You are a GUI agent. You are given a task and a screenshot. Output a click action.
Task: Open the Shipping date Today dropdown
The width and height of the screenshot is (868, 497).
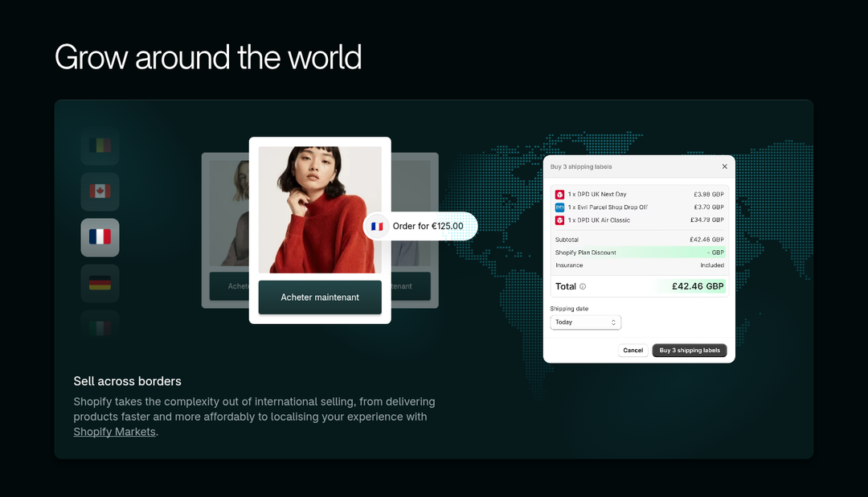586,322
